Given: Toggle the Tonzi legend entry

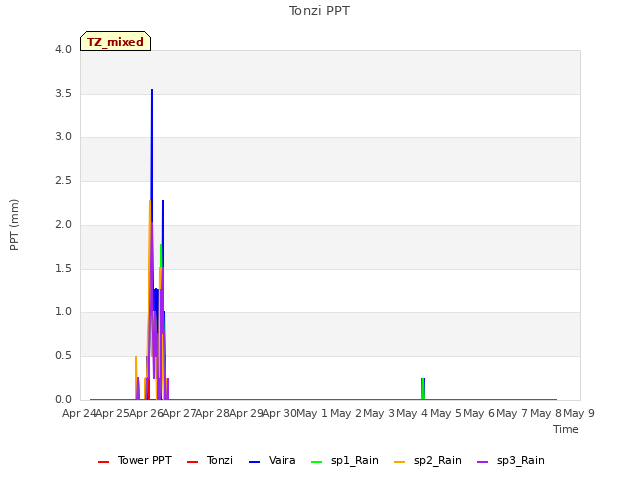Looking at the screenshot, I should click(210, 460).
